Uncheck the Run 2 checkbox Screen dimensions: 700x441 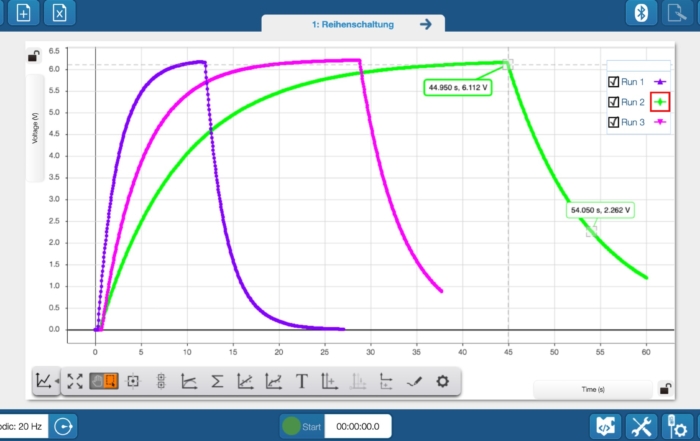[x=614, y=102]
